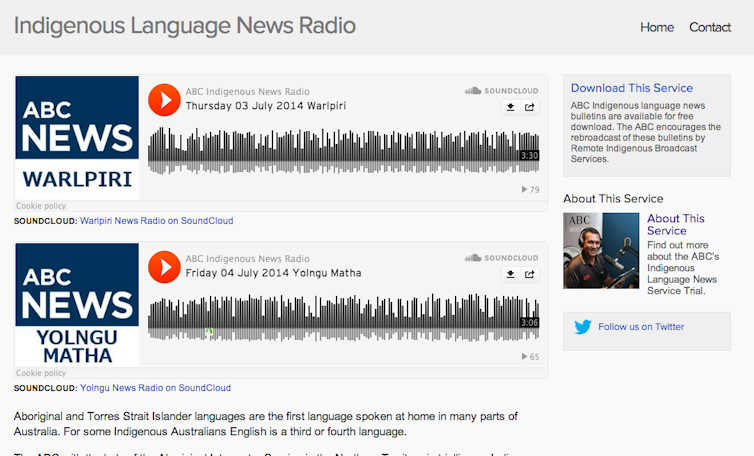Seek within the Yolngu Matha track waveform
Viewport: 754px width, 456px height.
coord(343,317)
